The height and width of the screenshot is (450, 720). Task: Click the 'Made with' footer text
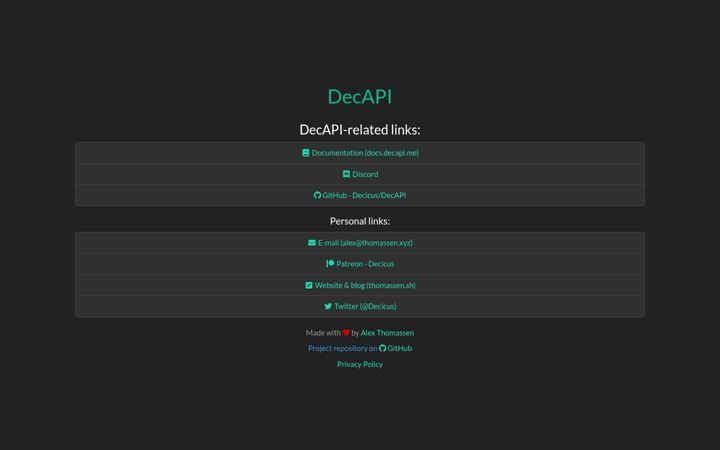(323, 332)
